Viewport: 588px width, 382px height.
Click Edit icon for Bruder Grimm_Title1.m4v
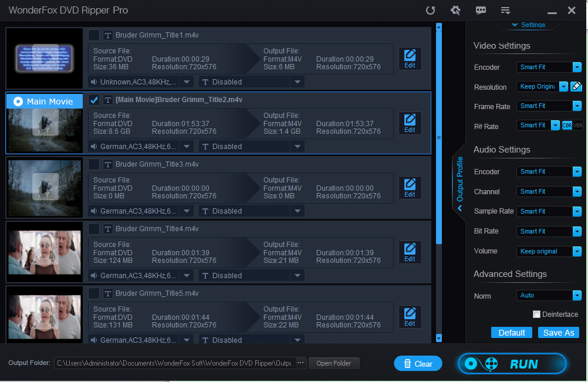[x=410, y=59]
